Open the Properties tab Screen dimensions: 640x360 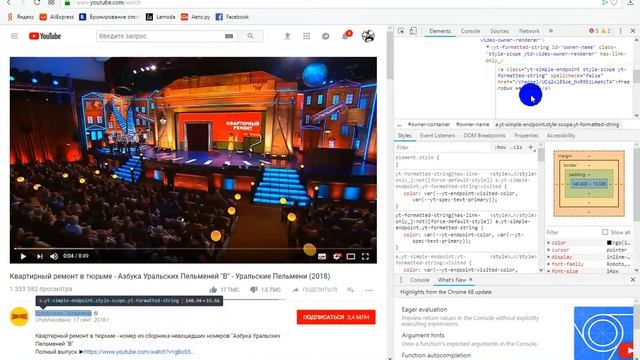[x=526, y=136]
